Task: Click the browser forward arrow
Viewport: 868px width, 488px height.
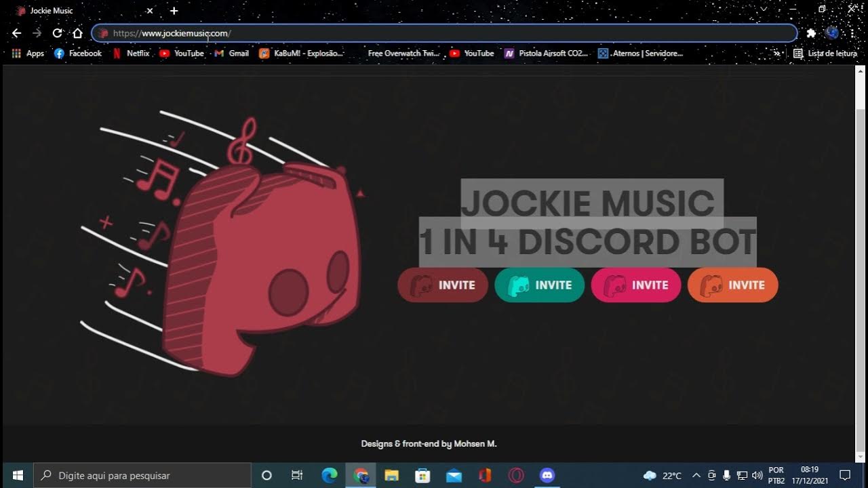Action: click(x=37, y=33)
